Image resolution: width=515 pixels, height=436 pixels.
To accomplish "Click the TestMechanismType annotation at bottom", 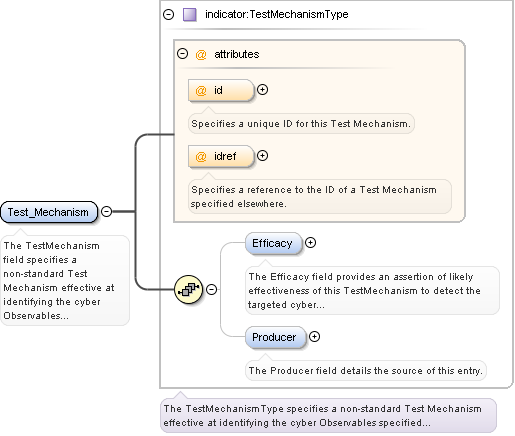I will 329,416.
